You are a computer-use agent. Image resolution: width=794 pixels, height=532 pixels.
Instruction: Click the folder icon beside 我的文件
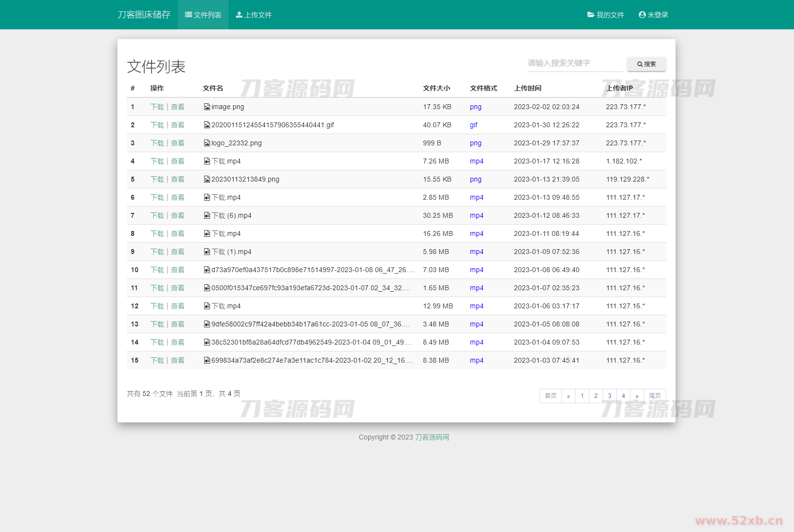click(x=589, y=15)
